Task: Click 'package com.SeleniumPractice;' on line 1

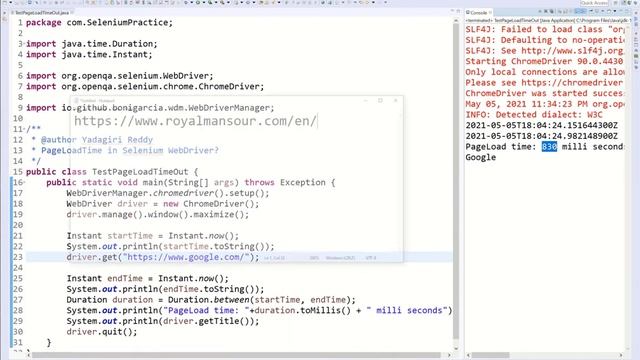Action: point(99,22)
